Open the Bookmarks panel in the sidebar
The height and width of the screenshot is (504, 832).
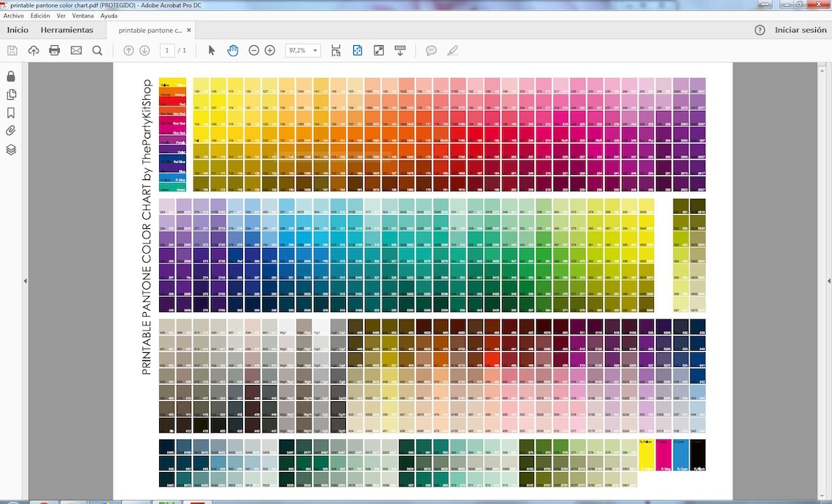pos(10,112)
